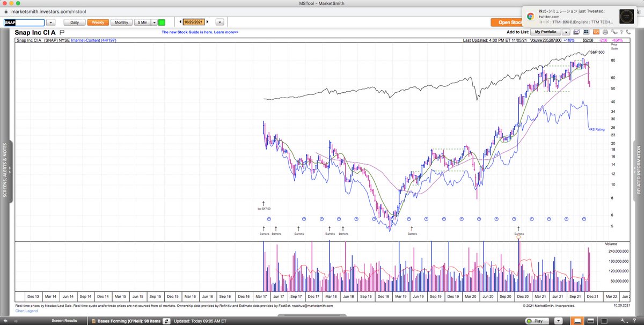Expand the Screens, Alerts & Notes side panel

point(6,170)
